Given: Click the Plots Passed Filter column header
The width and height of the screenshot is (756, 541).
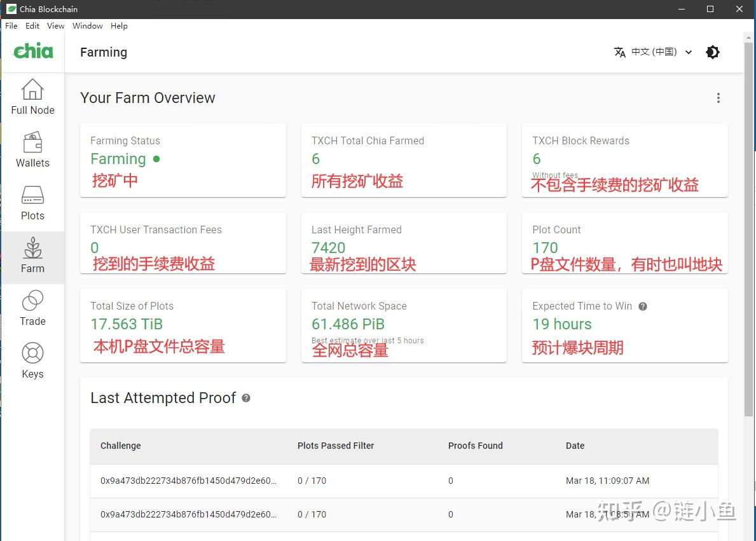Looking at the screenshot, I should [336, 446].
